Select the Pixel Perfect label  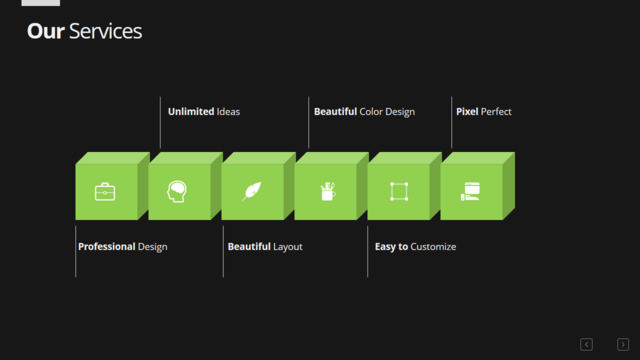[484, 111]
